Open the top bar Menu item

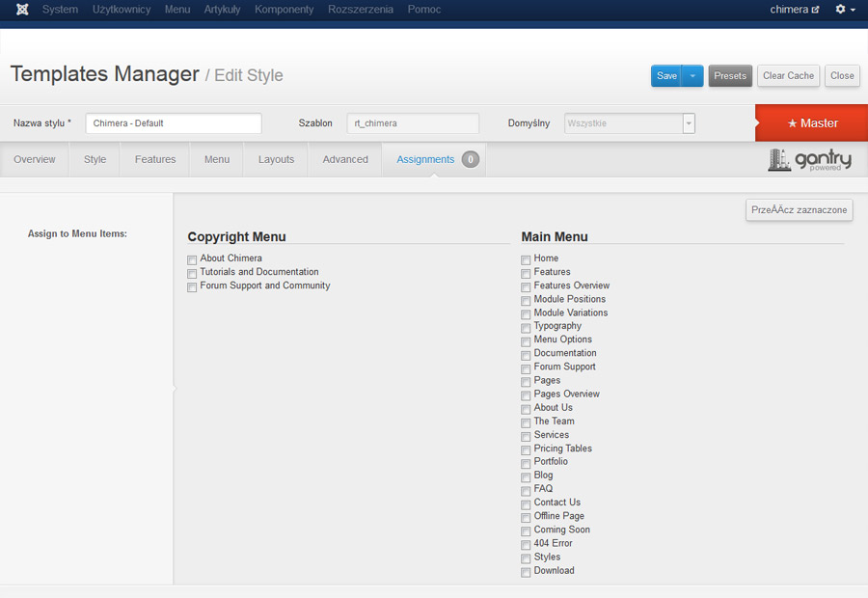(x=177, y=10)
